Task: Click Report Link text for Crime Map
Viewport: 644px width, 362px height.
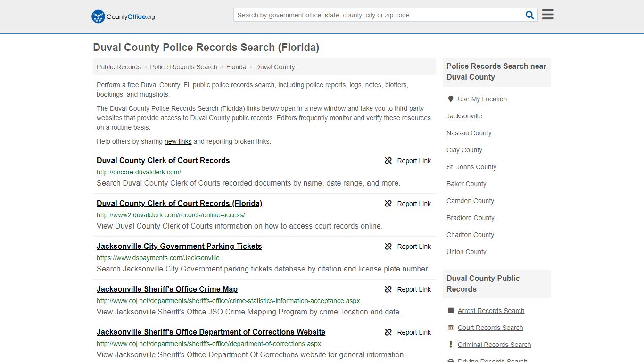Action: (414, 289)
